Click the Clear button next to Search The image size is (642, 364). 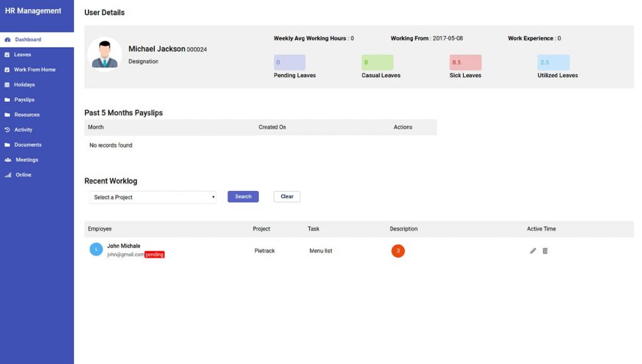coord(287,196)
